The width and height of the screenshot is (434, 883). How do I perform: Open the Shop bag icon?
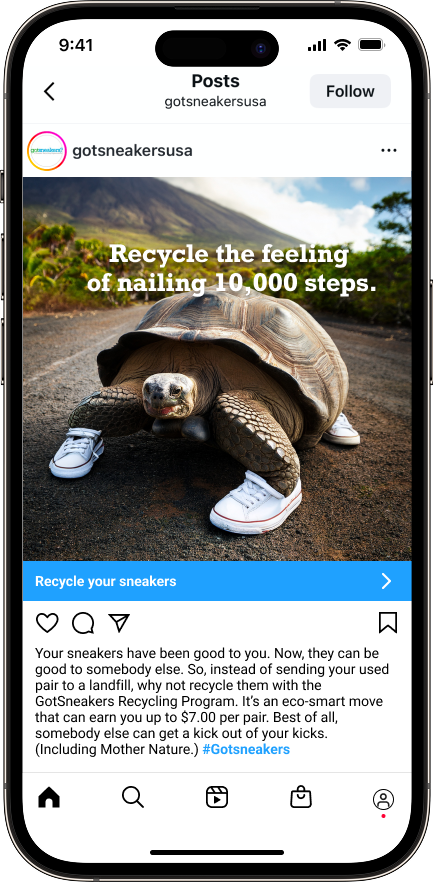301,797
